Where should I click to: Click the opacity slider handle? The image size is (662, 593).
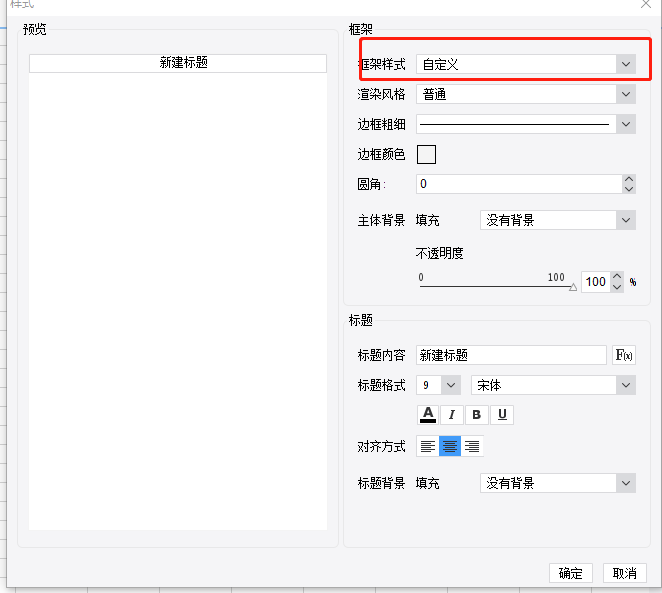[573, 287]
